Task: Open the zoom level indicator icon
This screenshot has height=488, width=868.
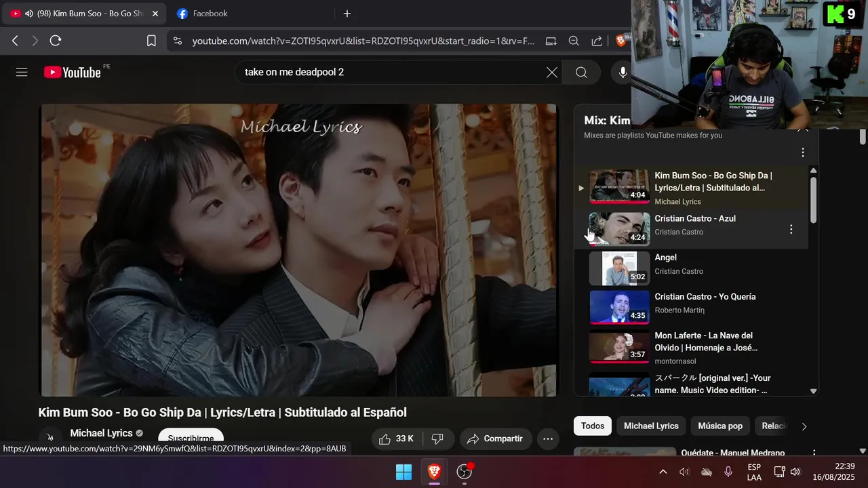Action: pyautogui.click(x=574, y=41)
